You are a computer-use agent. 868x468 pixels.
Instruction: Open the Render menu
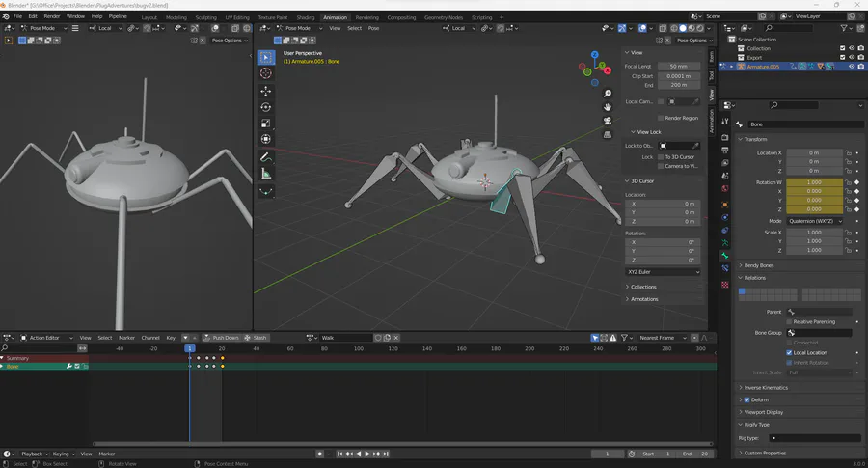pos(53,17)
